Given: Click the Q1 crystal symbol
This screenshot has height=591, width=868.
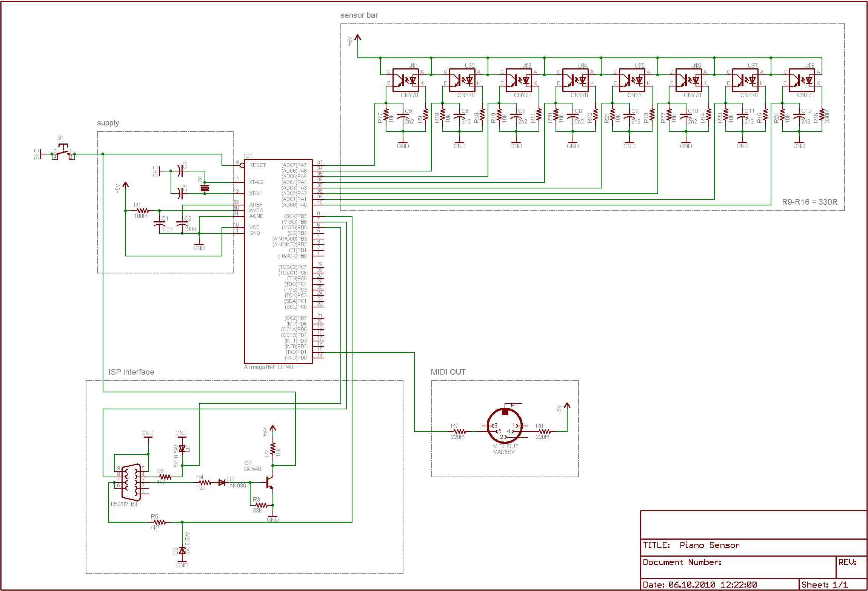Looking at the screenshot, I should pos(205,188).
